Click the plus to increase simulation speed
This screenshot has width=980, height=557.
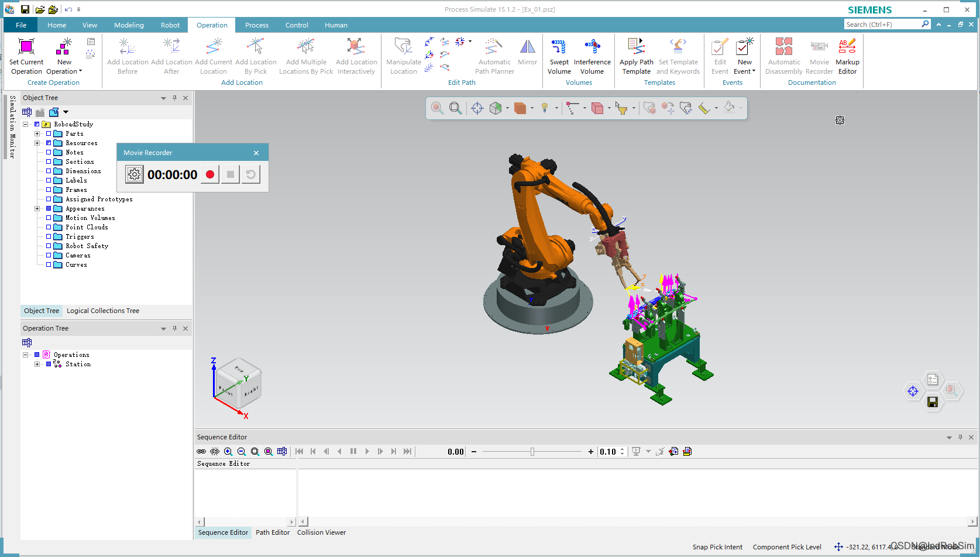pyautogui.click(x=590, y=452)
